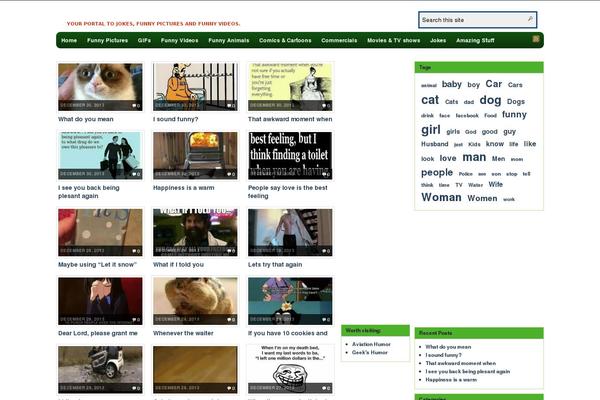Open the wrecked smart car thumbnail

tap(100, 369)
